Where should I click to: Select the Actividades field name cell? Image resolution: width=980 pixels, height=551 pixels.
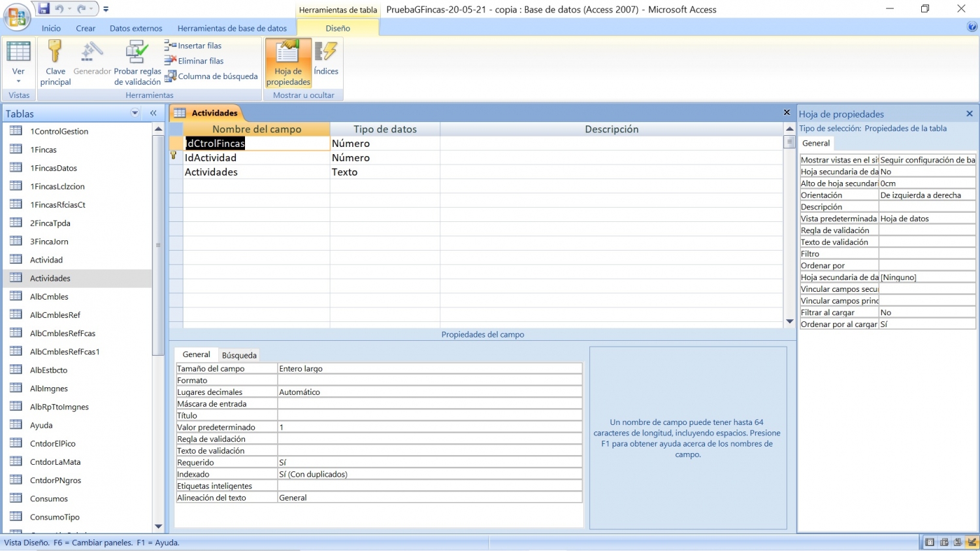pyautogui.click(x=256, y=172)
